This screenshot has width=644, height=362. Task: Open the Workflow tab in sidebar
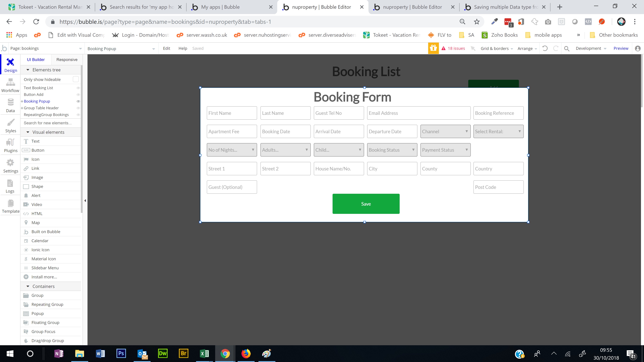(x=10, y=85)
